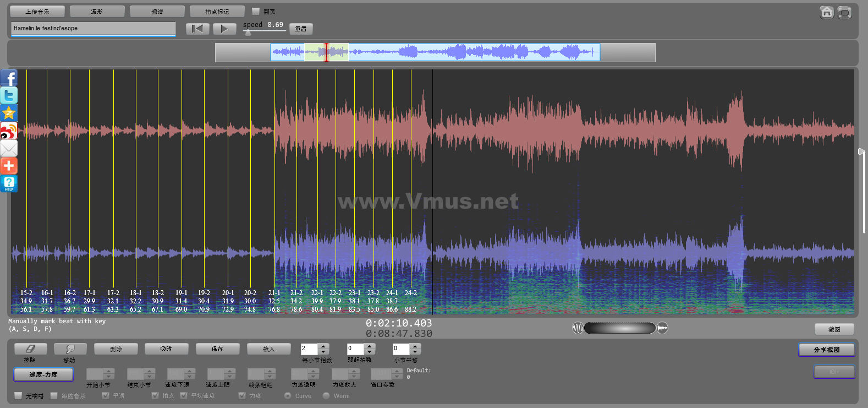
Task: Decrease the 弱起拍数 stepper value
Action: click(x=370, y=352)
